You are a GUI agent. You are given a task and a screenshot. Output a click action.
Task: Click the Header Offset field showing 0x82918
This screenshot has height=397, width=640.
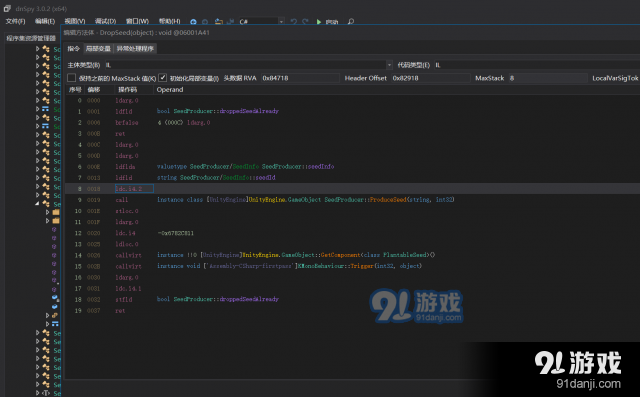coord(431,78)
